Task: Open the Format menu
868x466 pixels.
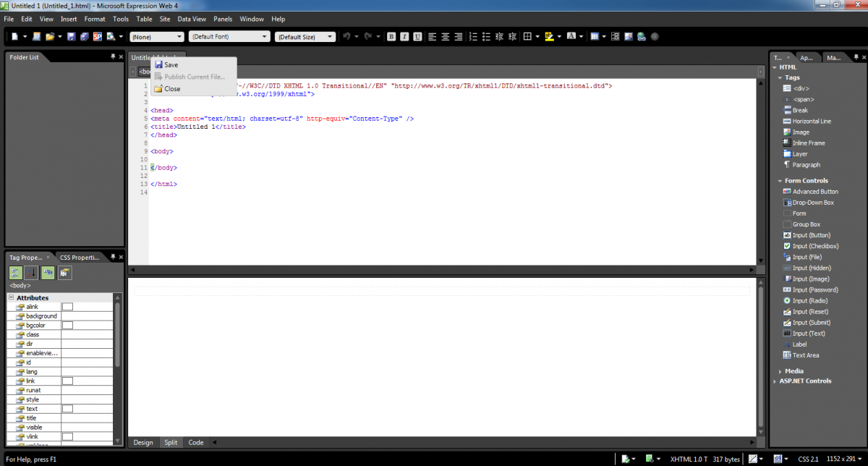Action: tap(95, 19)
